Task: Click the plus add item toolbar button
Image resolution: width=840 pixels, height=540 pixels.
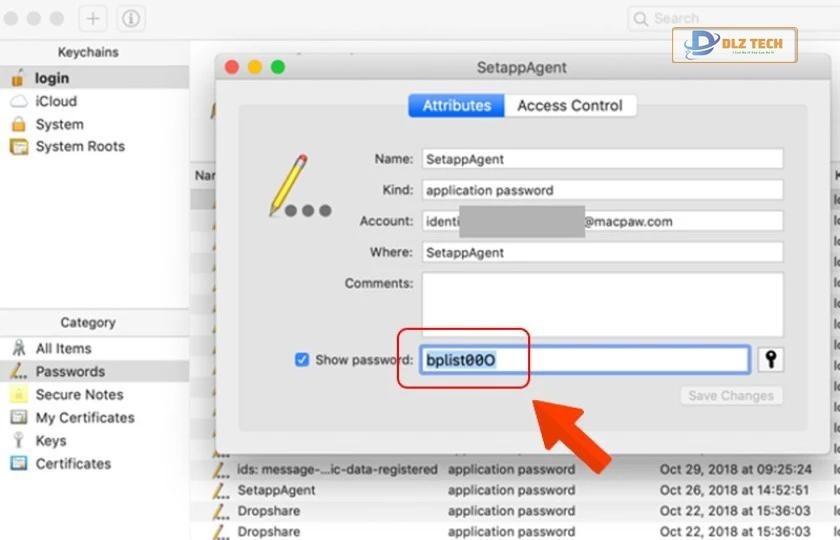Action: (92, 19)
